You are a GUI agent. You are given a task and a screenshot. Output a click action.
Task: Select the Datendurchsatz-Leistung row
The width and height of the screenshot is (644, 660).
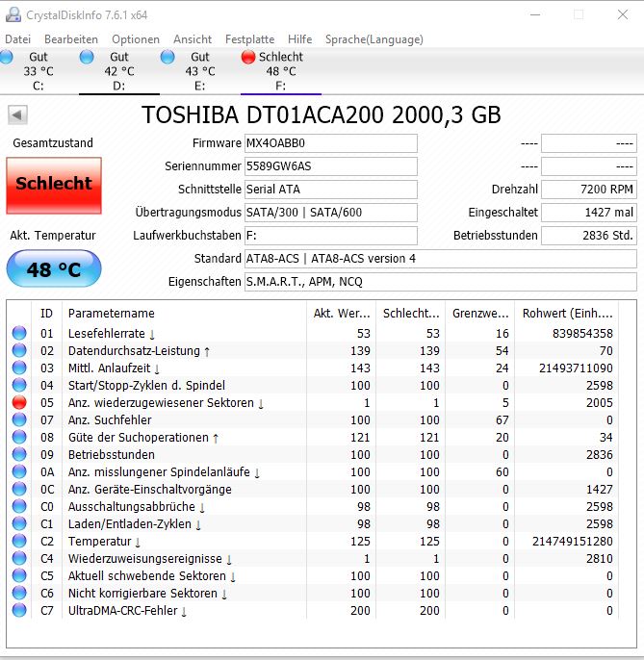[x=313, y=350]
